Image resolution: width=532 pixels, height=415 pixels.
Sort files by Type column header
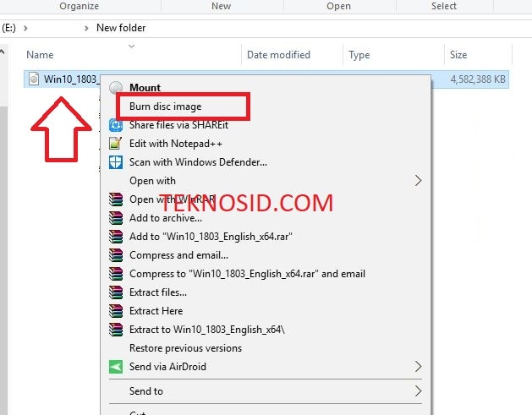click(359, 55)
